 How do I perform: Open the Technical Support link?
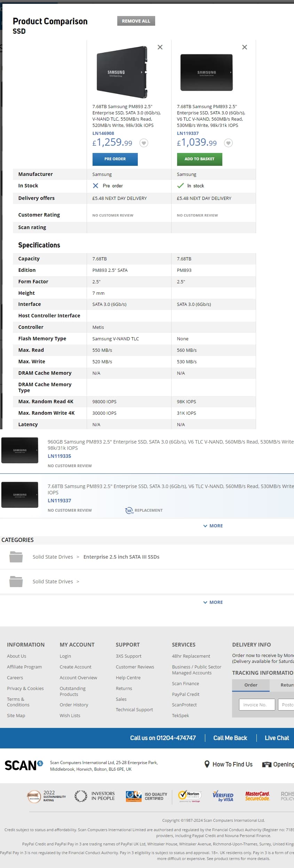point(134,709)
